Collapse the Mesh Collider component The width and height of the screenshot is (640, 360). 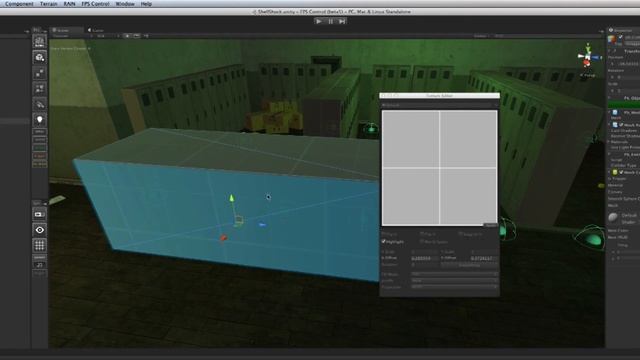coord(610,172)
